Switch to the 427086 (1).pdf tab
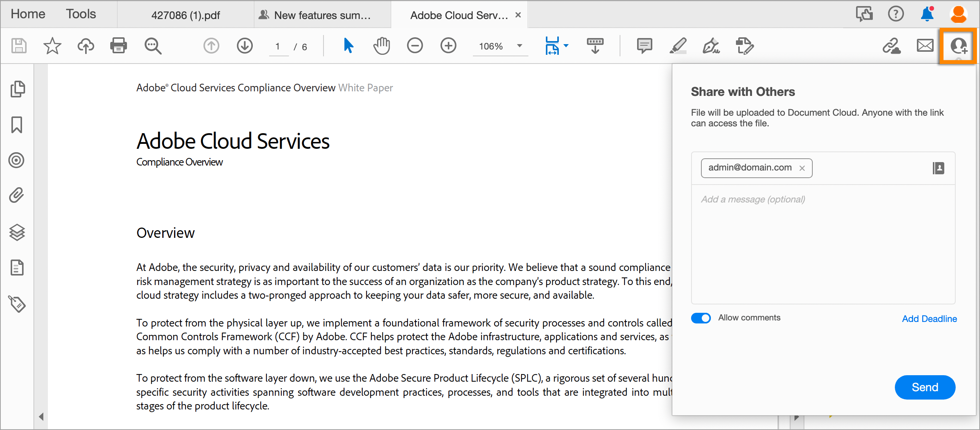This screenshot has height=430, width=980. click(x=185, y=15)
